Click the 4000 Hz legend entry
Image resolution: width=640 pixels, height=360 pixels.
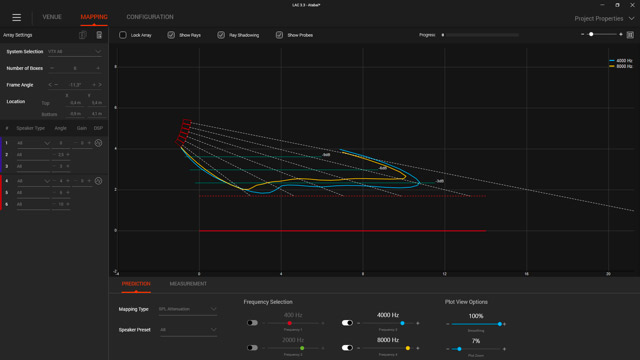tap(620, 61)
